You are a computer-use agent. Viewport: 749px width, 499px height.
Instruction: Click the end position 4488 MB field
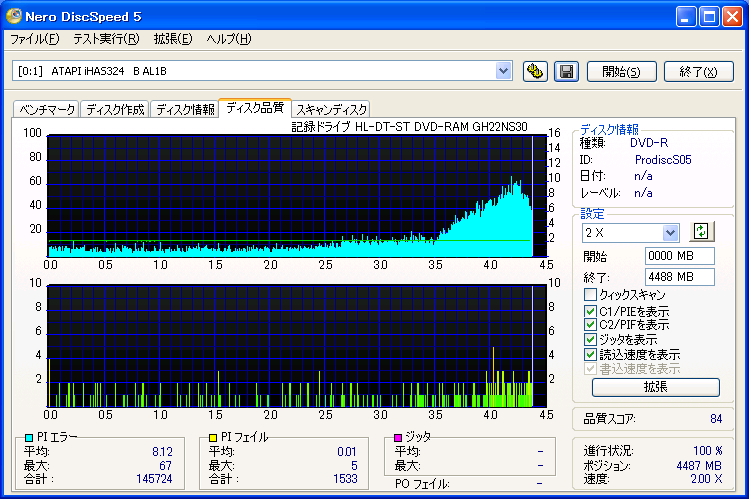(x=679, y=277)
